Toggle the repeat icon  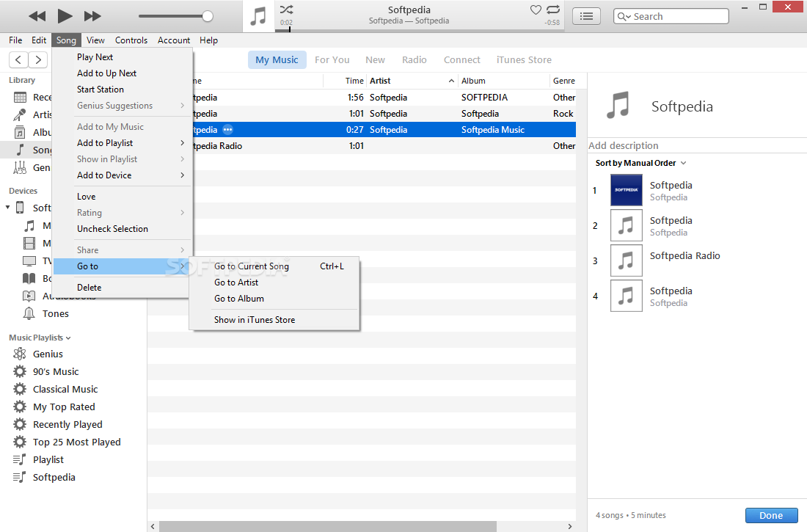tap(553, 10)
